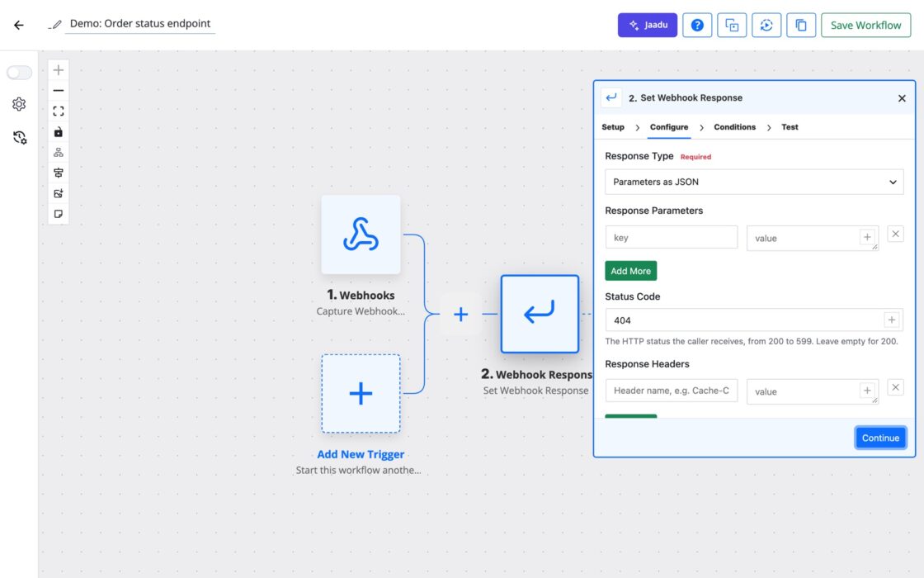Viewport: 924px width, 578px height.
Task: Remove the Response Headers row
Action: tap(895, 387)
